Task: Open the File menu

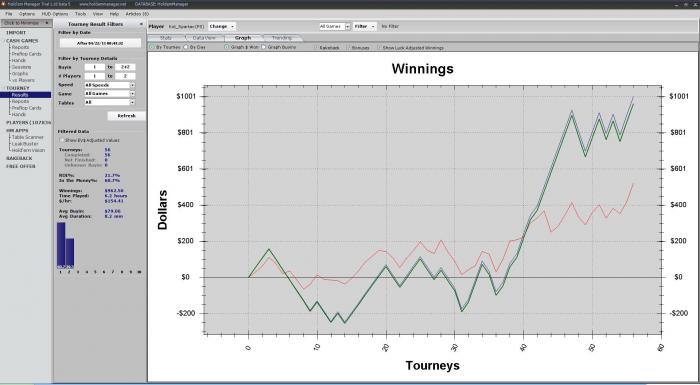Action: (8, 14)
